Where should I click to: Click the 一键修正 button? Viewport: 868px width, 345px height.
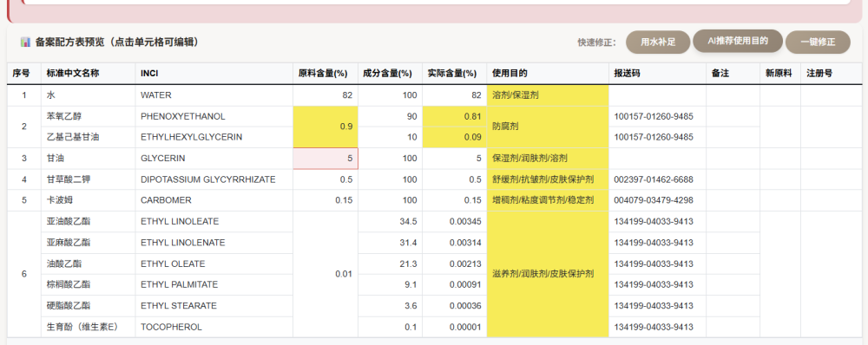coord(818,42)
